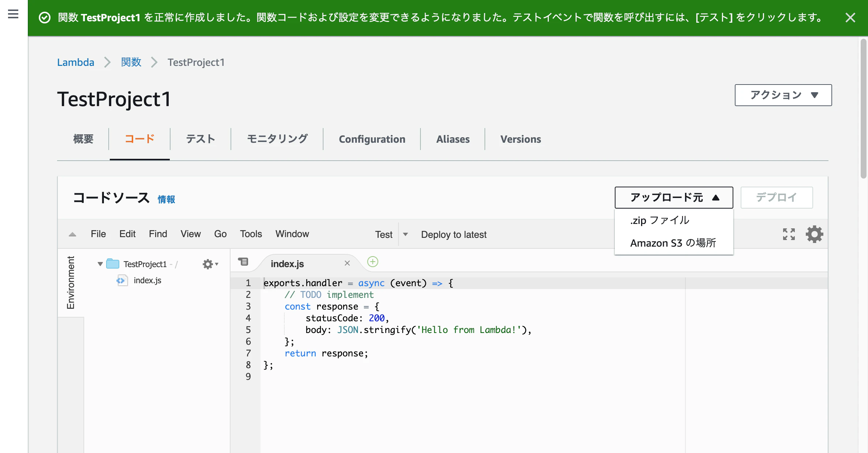Open the File menu

pos(98,234)
